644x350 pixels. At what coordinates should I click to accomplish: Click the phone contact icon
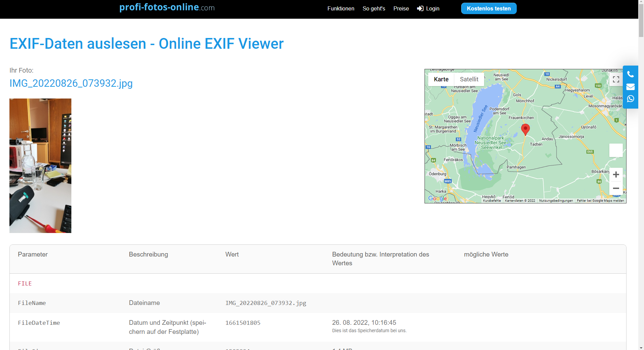point(631,74)
